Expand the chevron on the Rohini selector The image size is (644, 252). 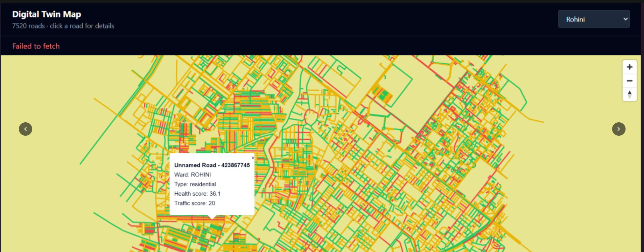click(625, 19)
